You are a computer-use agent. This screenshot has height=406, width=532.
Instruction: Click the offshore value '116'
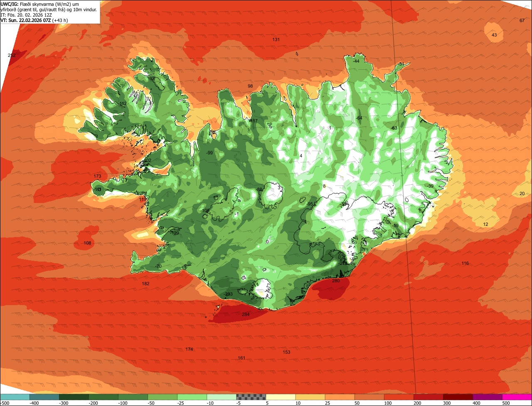coord(465,263)
